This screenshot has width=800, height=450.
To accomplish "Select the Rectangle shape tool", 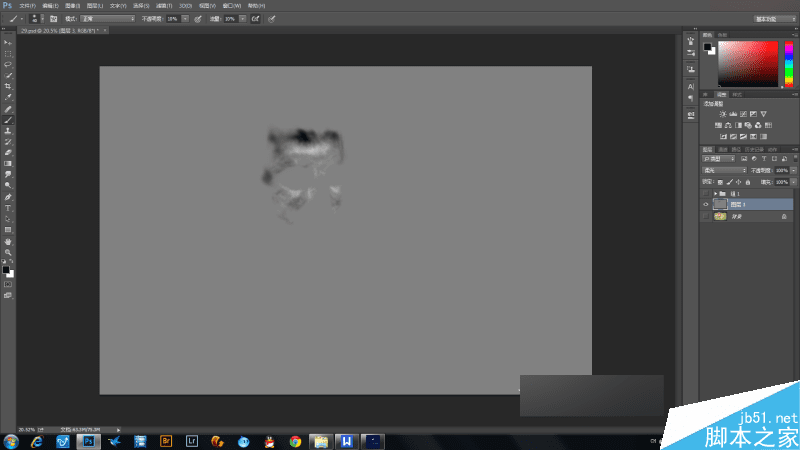I will [x=8, y=230].
